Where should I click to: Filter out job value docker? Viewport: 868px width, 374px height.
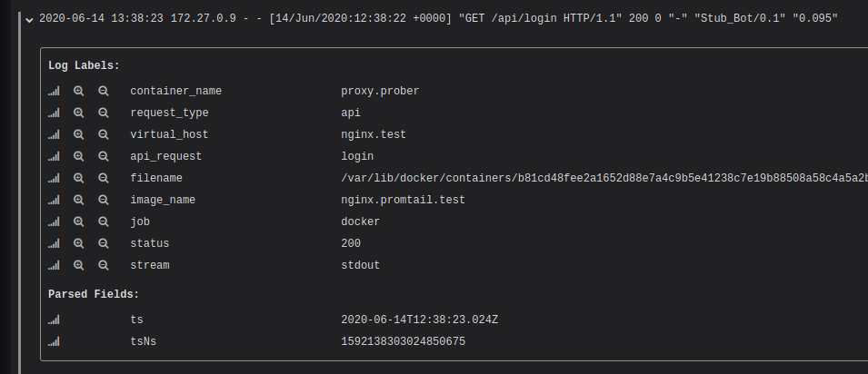(x=104, y=221)
